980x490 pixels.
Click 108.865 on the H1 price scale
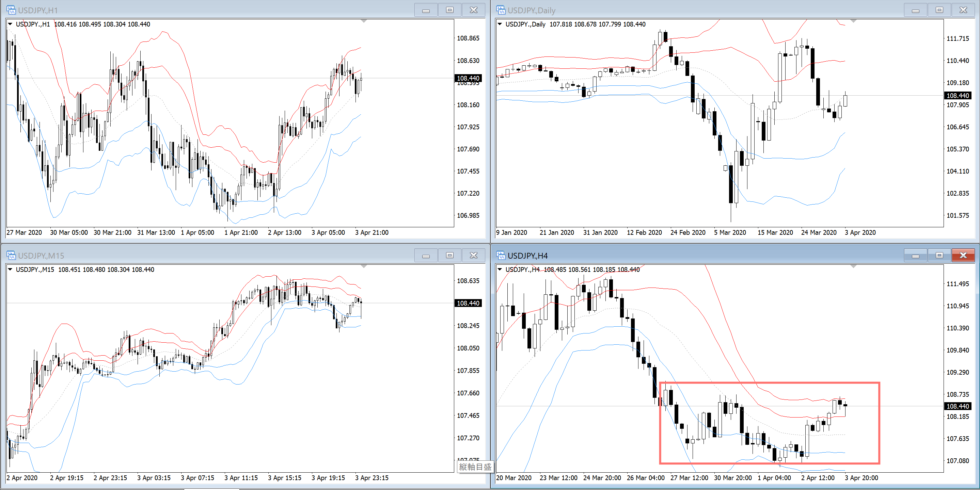[x=468, y=38]
